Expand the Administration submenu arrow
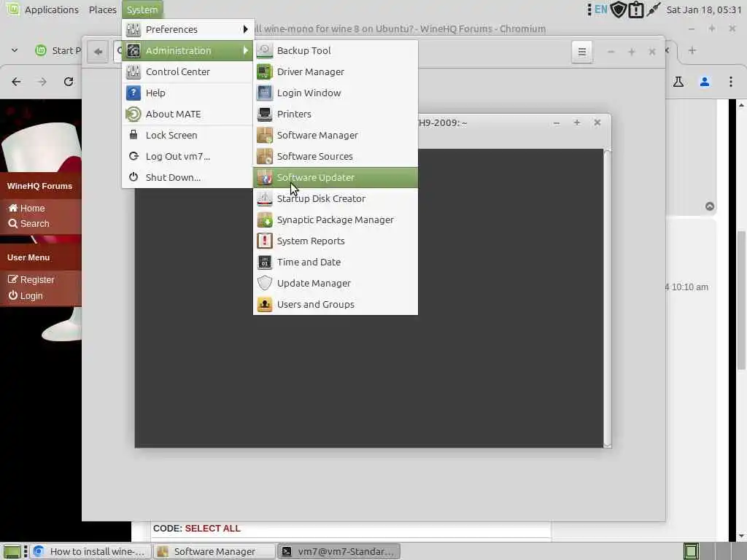The height and width of the screenshot is (560, 747). pos(245,50)
